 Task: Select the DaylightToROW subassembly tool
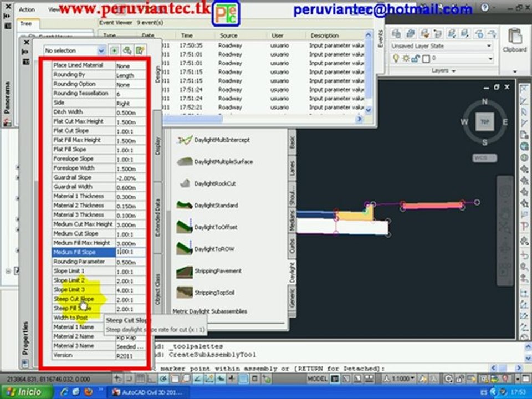click(185, 249)
